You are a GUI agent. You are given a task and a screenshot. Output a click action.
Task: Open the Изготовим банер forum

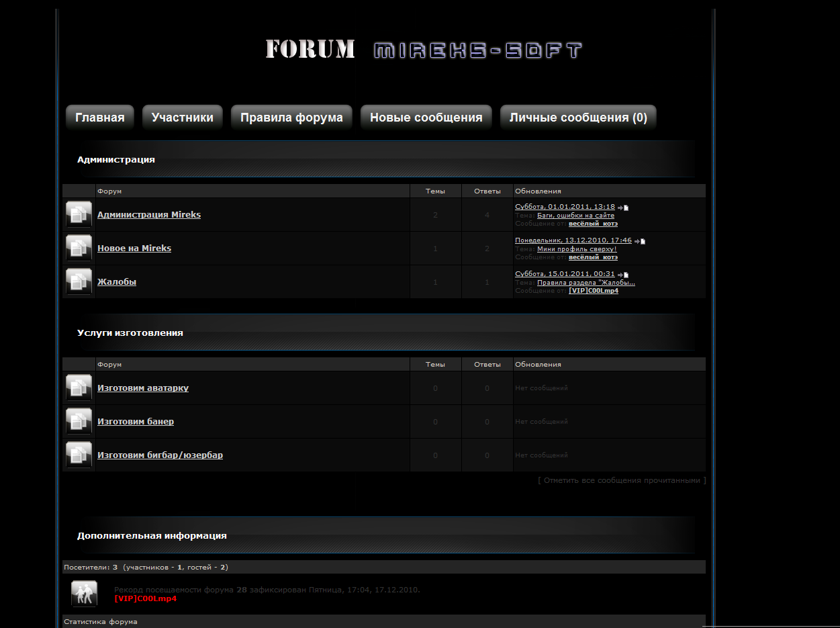pos(136,422)
